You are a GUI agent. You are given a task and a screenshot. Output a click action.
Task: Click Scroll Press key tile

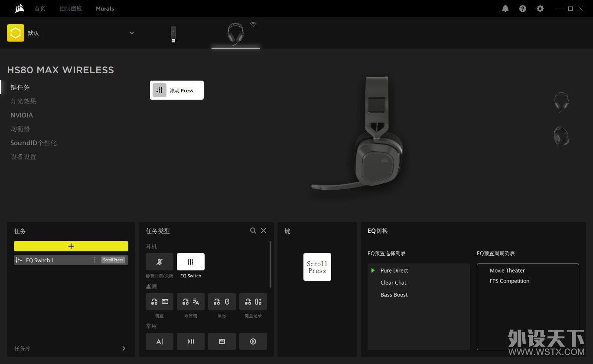coord(317,267)
